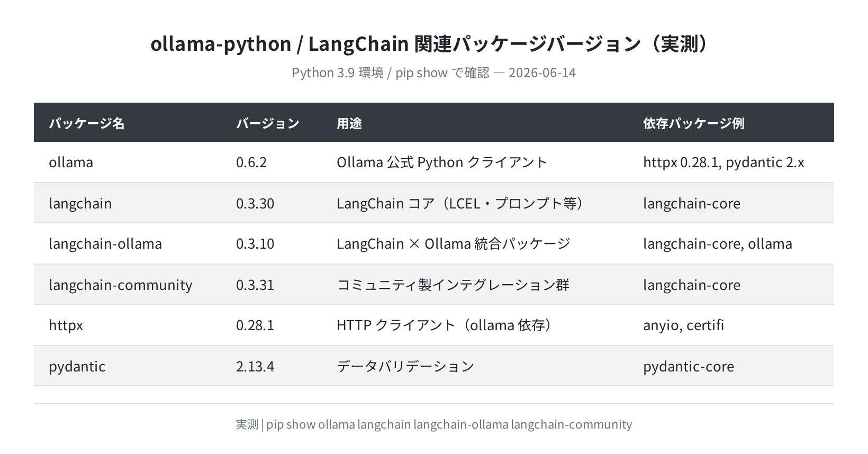Viewport: 868px width, 454px height.
Task: Select version cell 0.6.2
Action: point(251,162)
